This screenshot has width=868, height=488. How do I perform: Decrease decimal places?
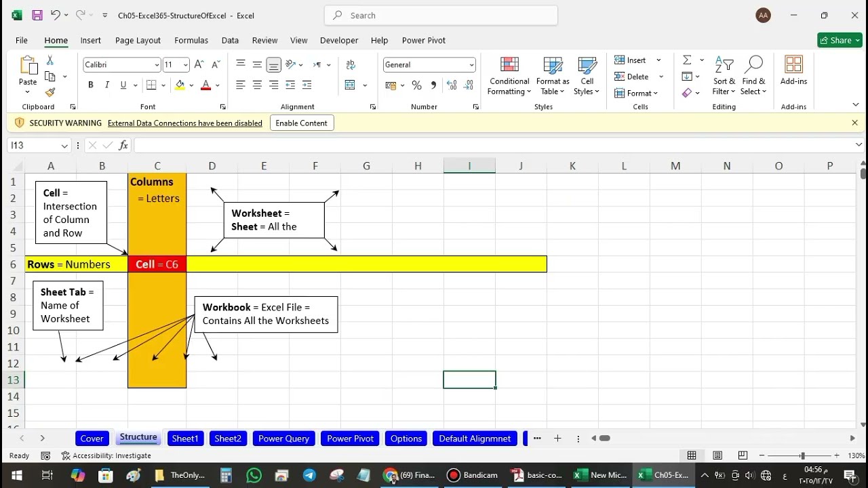468,85
